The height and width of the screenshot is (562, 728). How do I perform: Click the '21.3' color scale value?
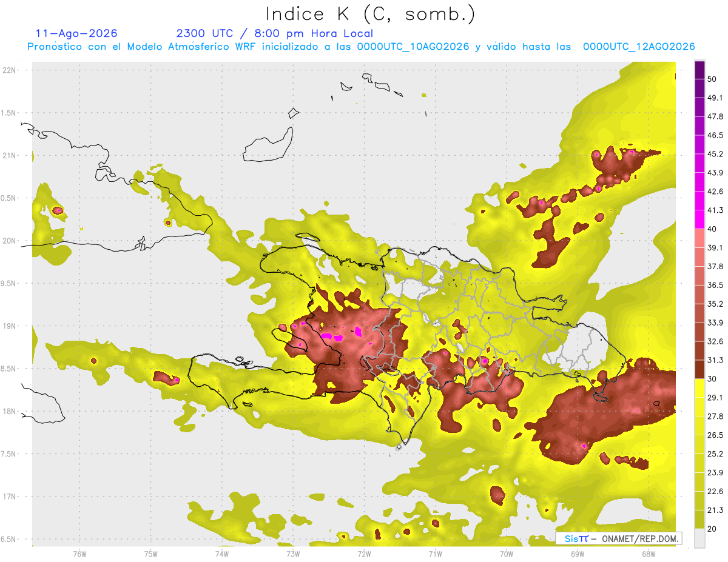point(715,510)
